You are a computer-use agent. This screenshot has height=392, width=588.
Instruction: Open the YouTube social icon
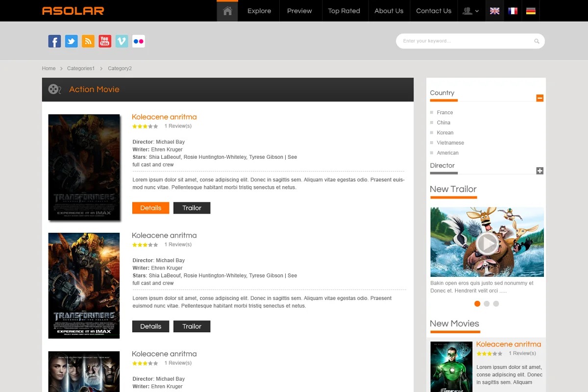pyautogui.click(x=105, y=41)
